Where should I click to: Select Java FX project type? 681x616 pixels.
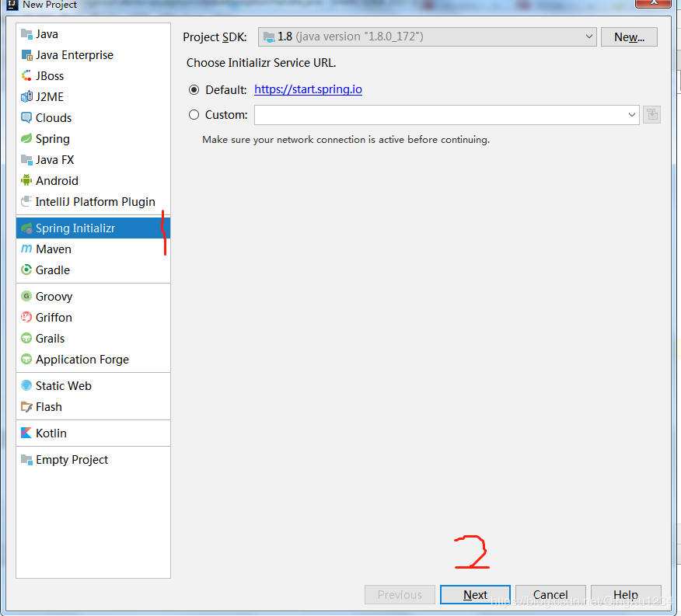click(x=93, y=160)
